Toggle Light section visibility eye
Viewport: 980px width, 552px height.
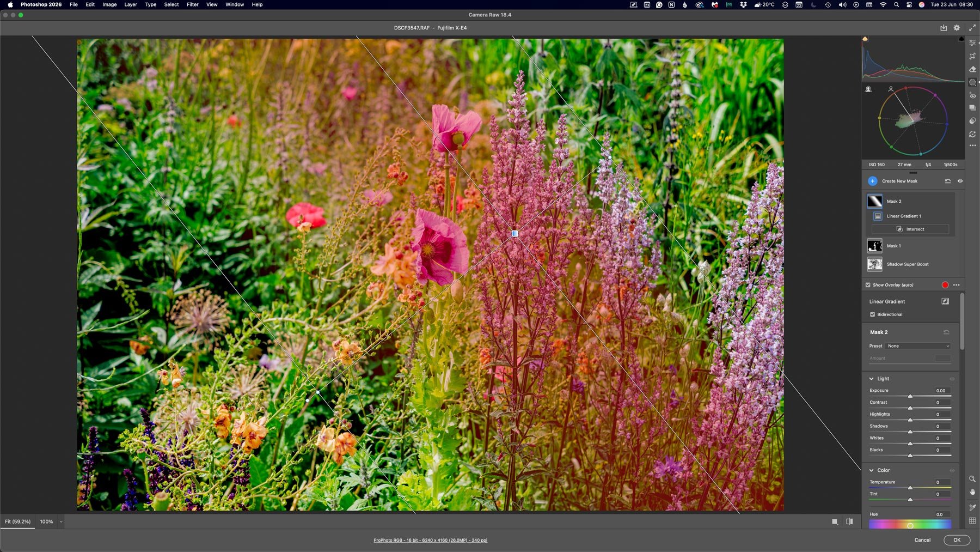click(x=952, y=379)
